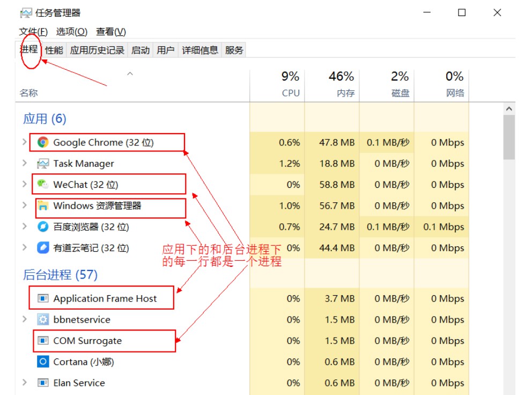Click Application Frame Host's 3.7 MB value
This screenshot has width=532, height=395.
click(339, 298)
